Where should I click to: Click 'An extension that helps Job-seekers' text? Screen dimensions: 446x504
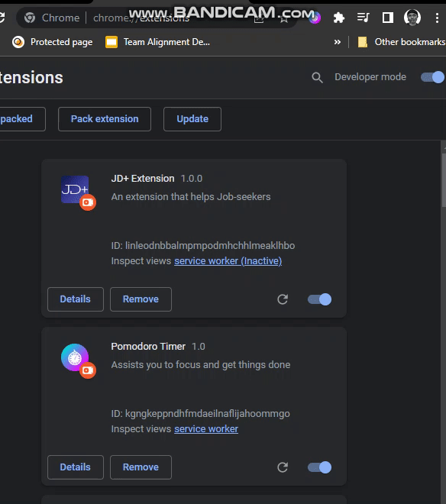191,197
